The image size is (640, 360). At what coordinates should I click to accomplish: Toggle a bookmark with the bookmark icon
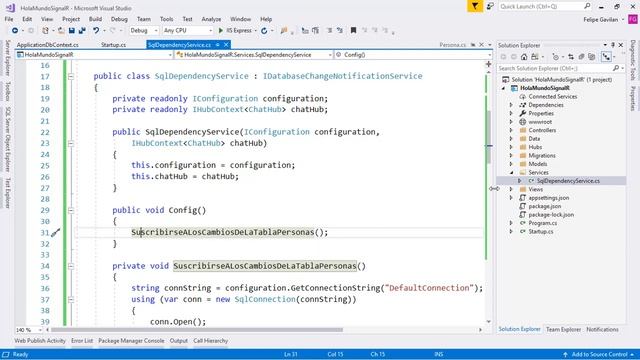point(353,31)
